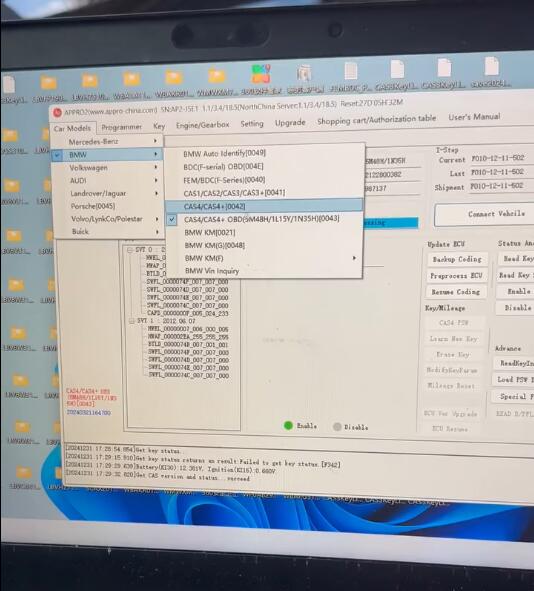Open the User's Manual menu
Screen dimensions: 534x591
474,116
